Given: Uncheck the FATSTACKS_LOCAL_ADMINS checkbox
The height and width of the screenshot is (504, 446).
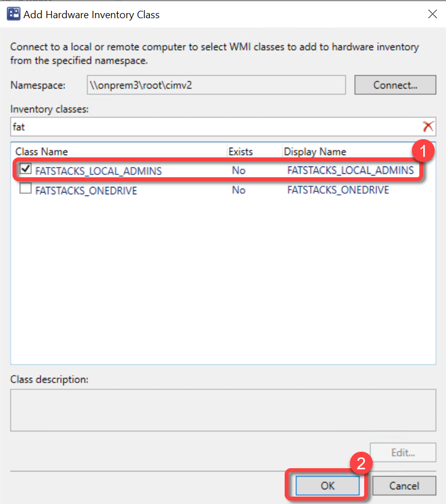Looking at the screenshot, I should point(25,169).
